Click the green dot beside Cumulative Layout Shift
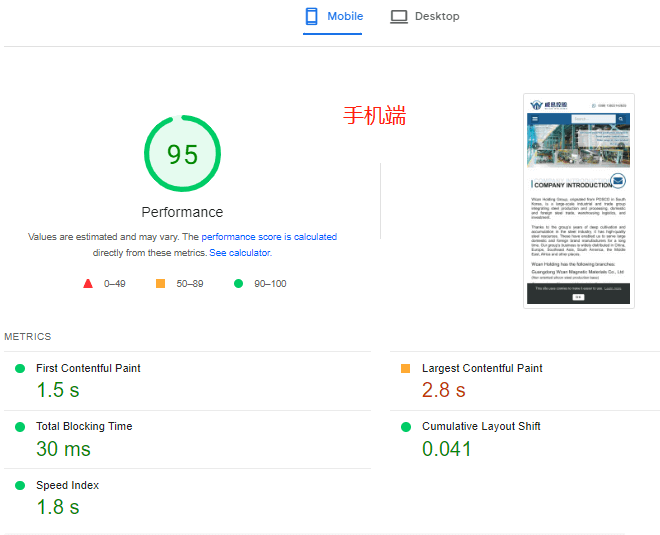 pos(405,427)
